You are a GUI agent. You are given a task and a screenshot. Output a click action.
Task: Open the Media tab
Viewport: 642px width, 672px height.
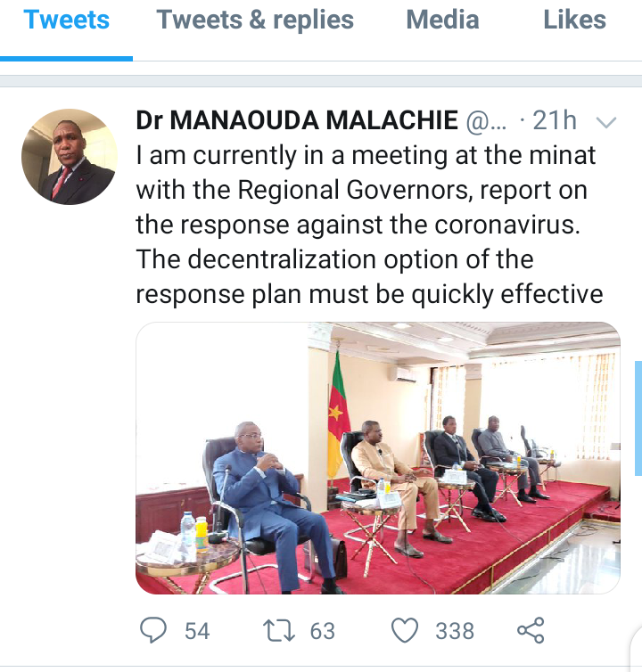pos(442,20)
